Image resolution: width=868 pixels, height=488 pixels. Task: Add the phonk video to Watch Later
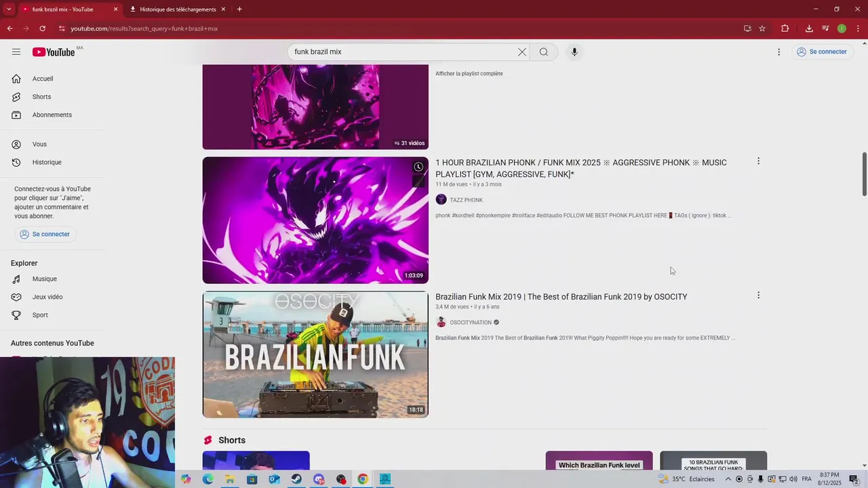coord(418,167)
